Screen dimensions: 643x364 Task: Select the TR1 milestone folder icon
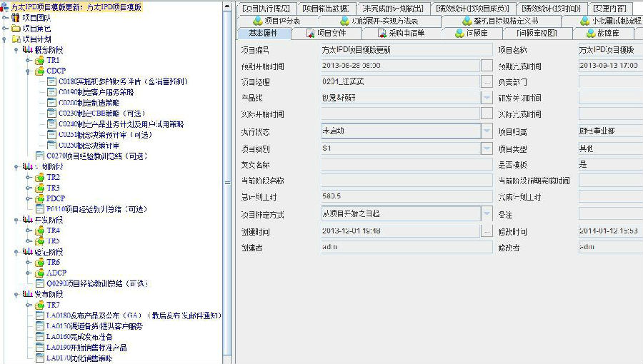pos(40,61)
